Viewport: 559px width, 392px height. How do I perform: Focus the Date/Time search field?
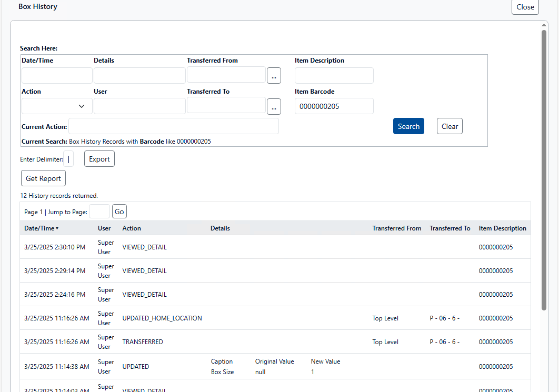(x=57, y=75)
